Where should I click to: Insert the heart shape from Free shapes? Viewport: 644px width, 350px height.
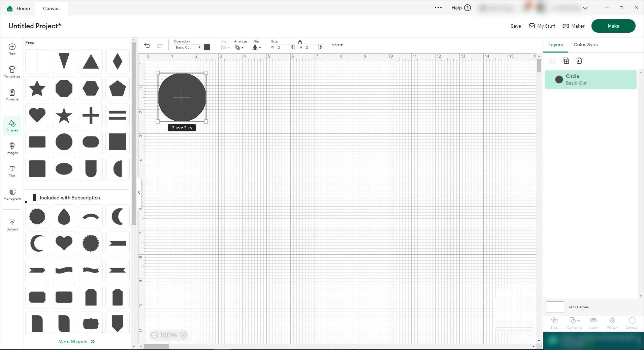(x=37, y=115)
